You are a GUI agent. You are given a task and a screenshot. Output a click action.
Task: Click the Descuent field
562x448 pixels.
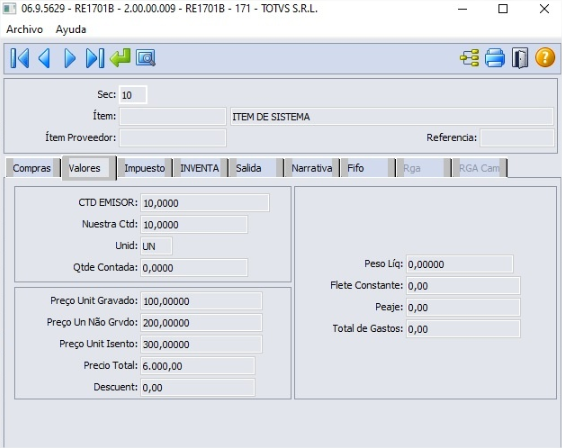[x=197, y=387]
